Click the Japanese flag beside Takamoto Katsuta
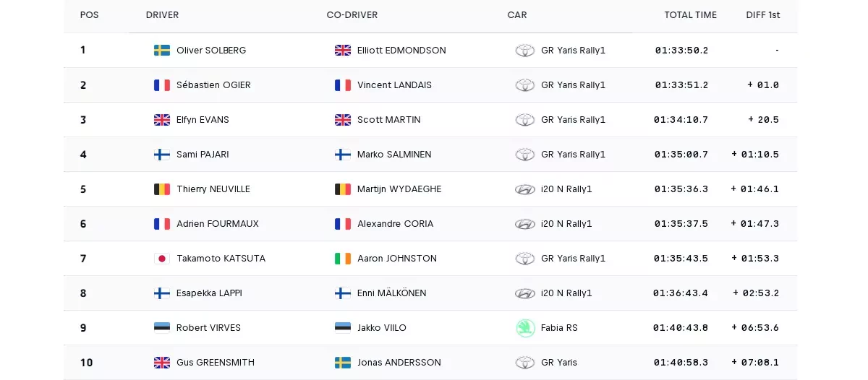The height and width of the screenshot is (380, 868). click(162, 259)
